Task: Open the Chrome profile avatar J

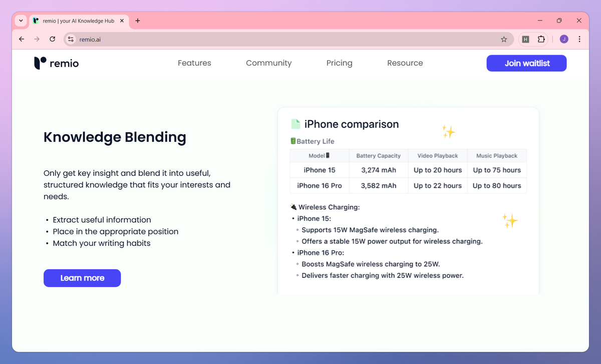Action: coord(564,39)
